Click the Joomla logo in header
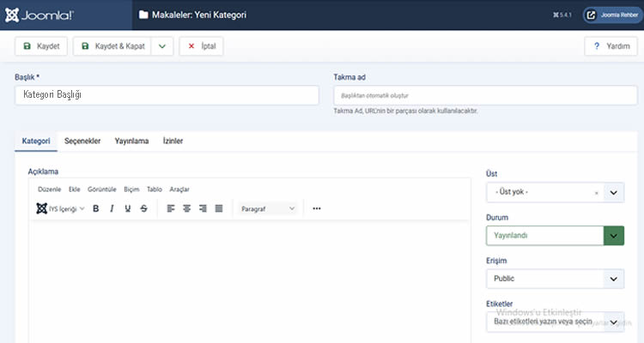The width and height of the screenshot is (644, 343). 39,15
